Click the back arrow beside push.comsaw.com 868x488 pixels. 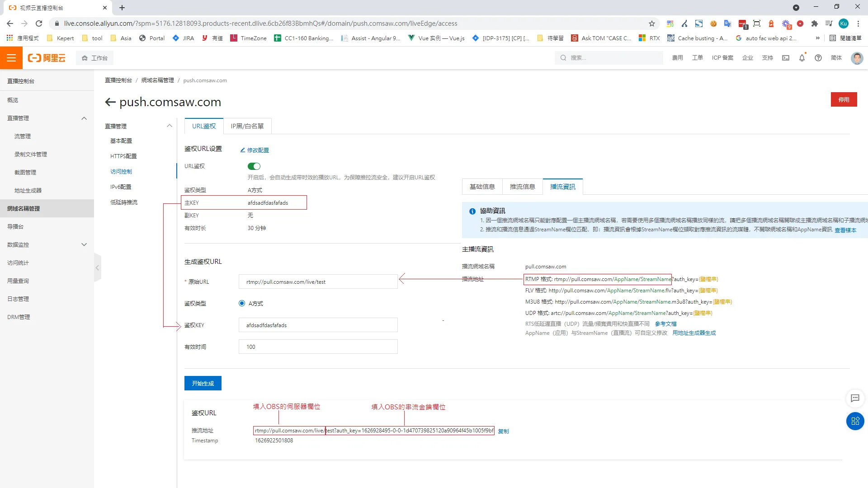(110, 102)
